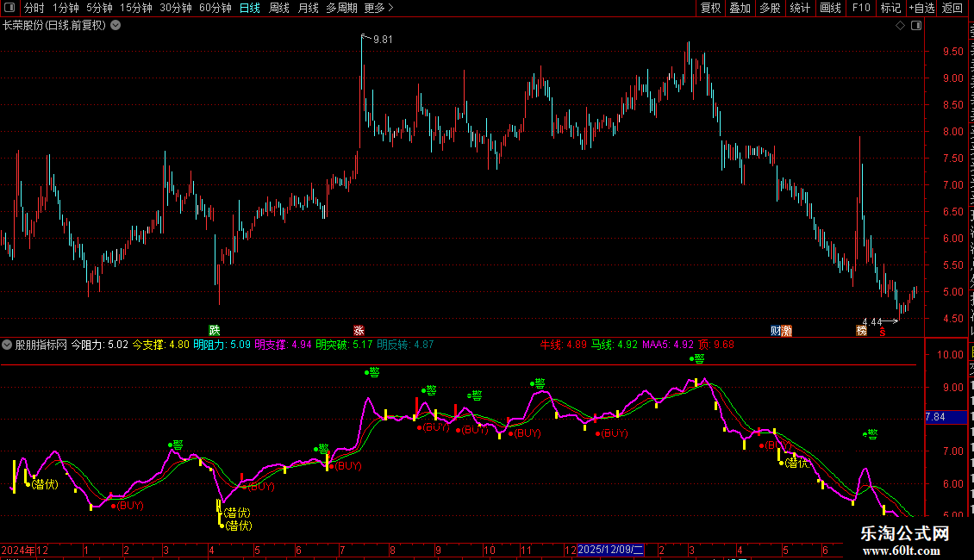Click the 7.84 price cursor label

946,417
